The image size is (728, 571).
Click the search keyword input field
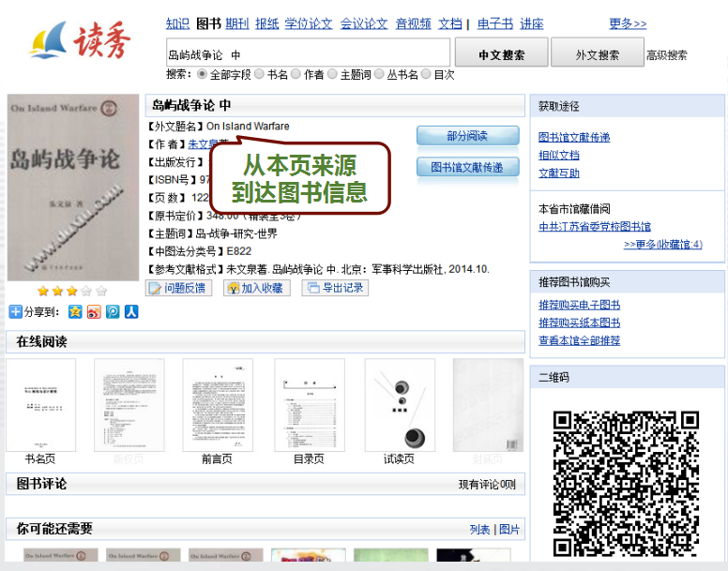(x=308, y=53)
